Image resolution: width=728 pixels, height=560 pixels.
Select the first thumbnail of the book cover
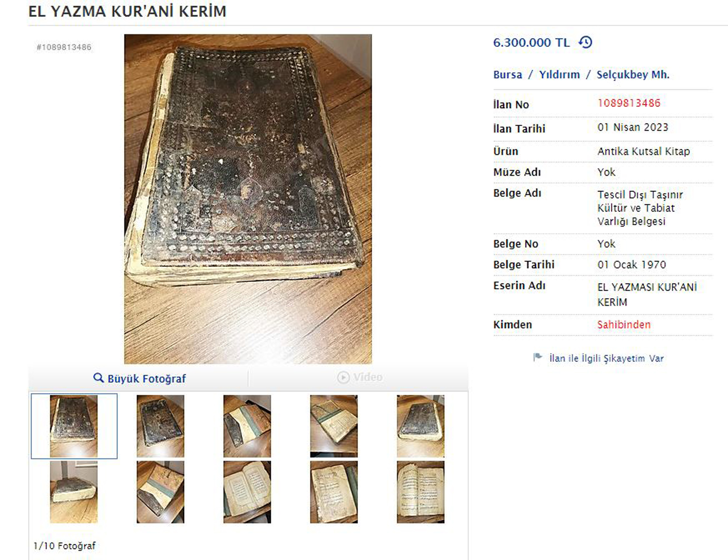[74, 426]
